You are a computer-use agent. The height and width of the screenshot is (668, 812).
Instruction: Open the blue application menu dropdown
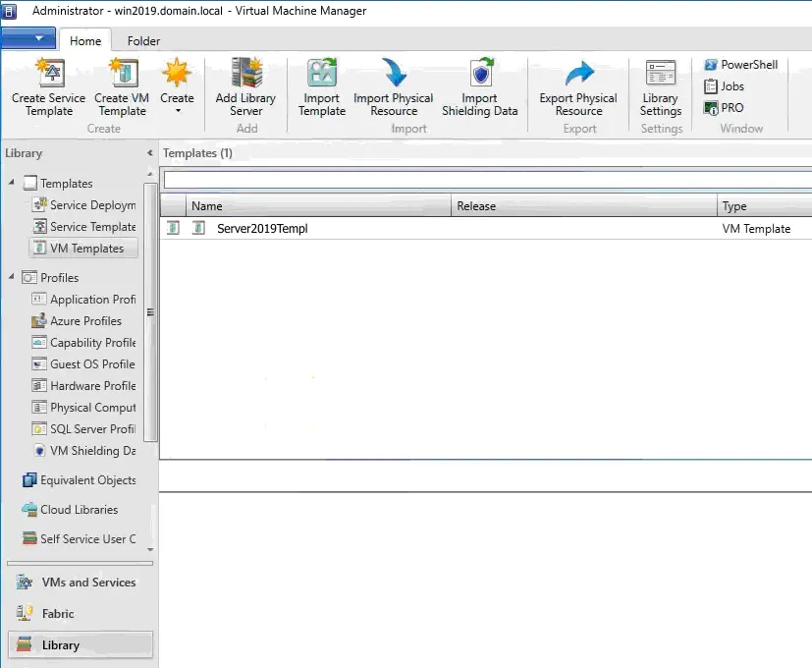click(x=28, y=38)
